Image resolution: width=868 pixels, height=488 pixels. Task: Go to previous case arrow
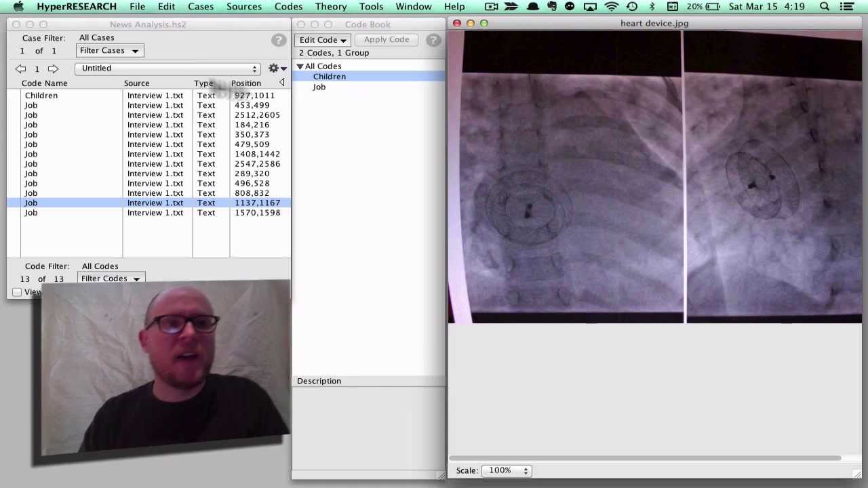[x=20, y=68]
